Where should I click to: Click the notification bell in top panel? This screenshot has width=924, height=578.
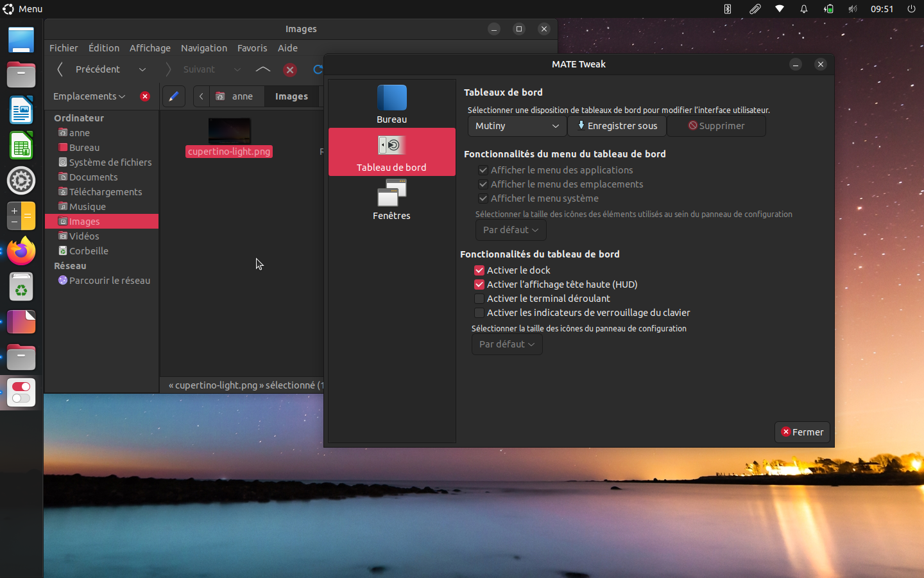click(803, 9)
